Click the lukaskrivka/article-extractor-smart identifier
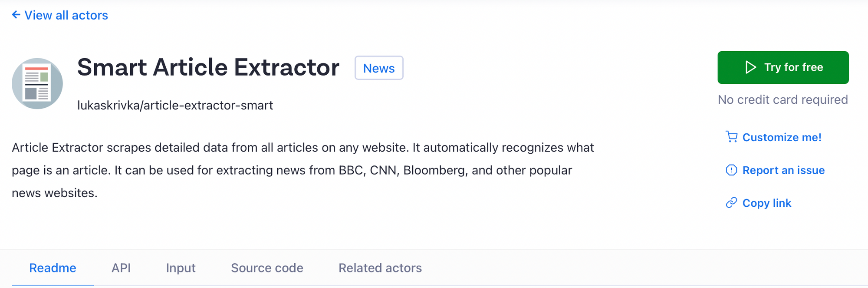 175,105
